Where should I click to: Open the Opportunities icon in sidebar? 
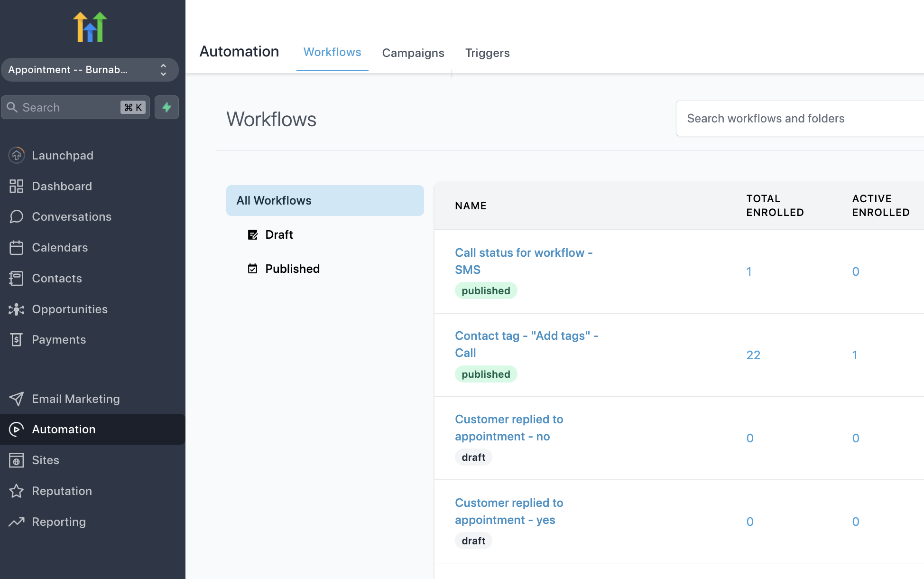click(x=17, y=309)
